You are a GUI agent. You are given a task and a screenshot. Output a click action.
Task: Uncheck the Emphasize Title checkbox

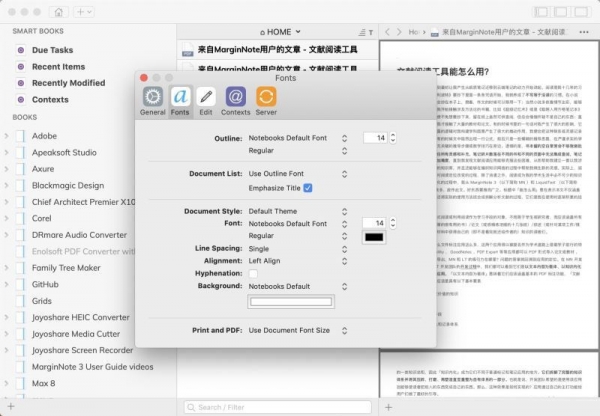308,188
